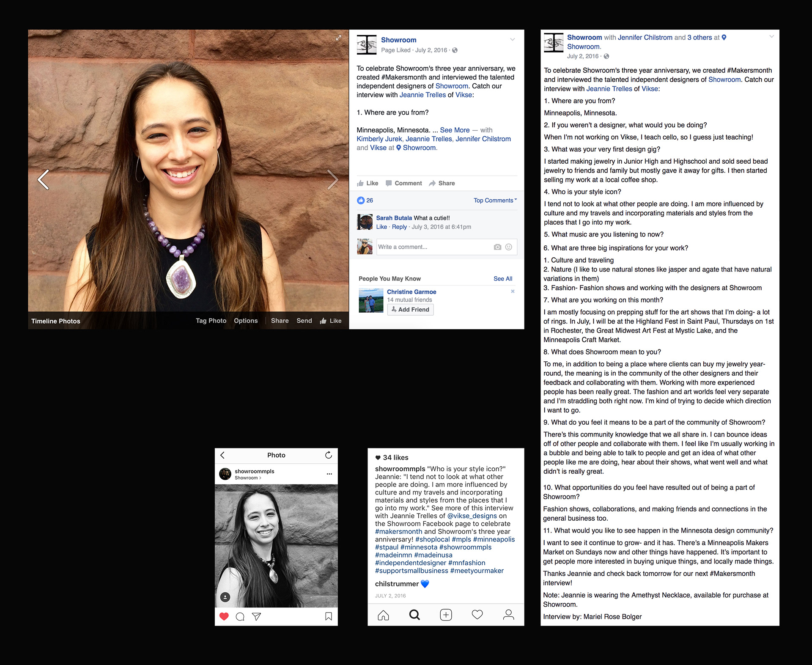
Task: Click Comment under the photo post
Action: coord(404,183)
